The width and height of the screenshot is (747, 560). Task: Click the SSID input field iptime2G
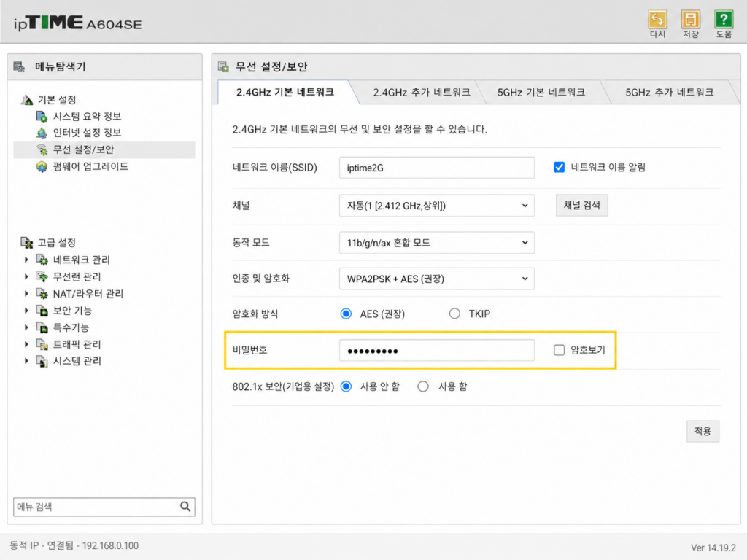click(437, 168)
